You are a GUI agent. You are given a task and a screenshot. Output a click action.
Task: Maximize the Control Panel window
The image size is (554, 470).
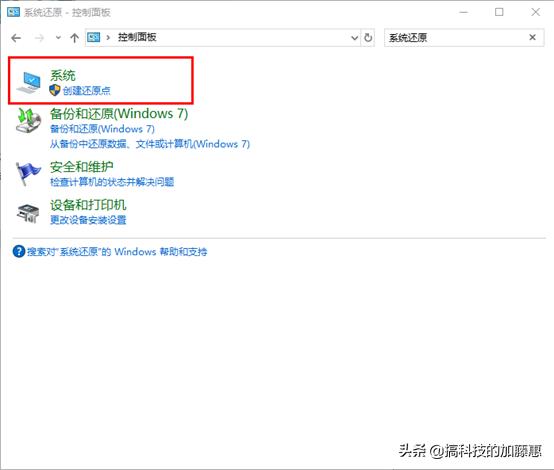click(499, 12)
